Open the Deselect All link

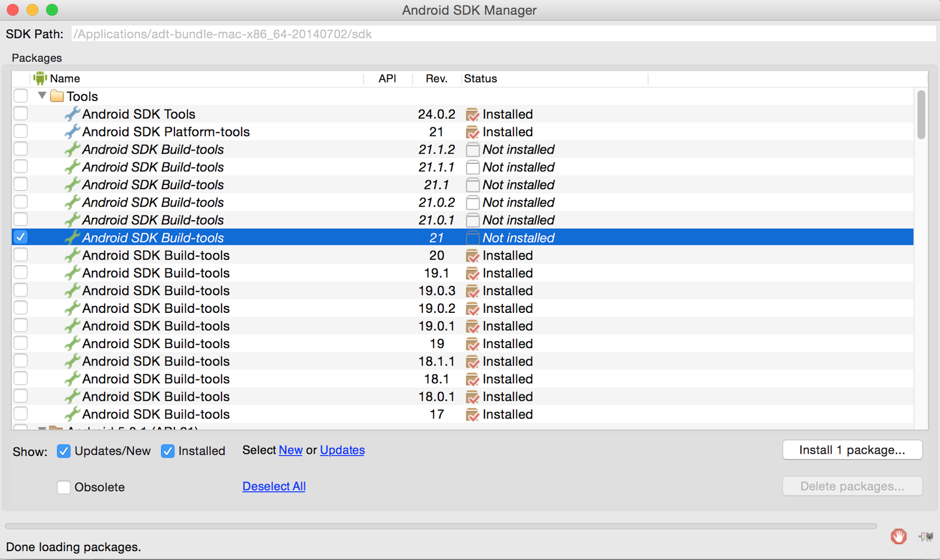coord(274,486)
